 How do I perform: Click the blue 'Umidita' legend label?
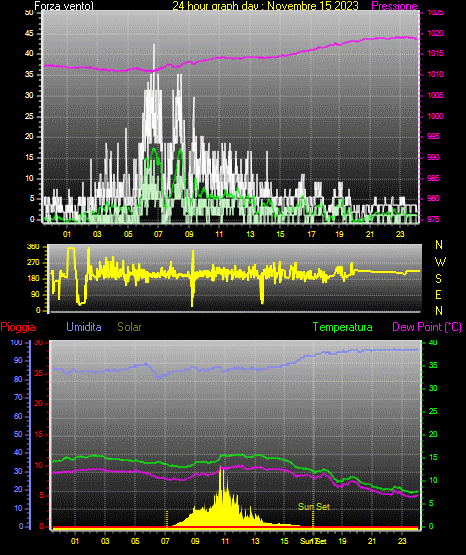(84, 327)
